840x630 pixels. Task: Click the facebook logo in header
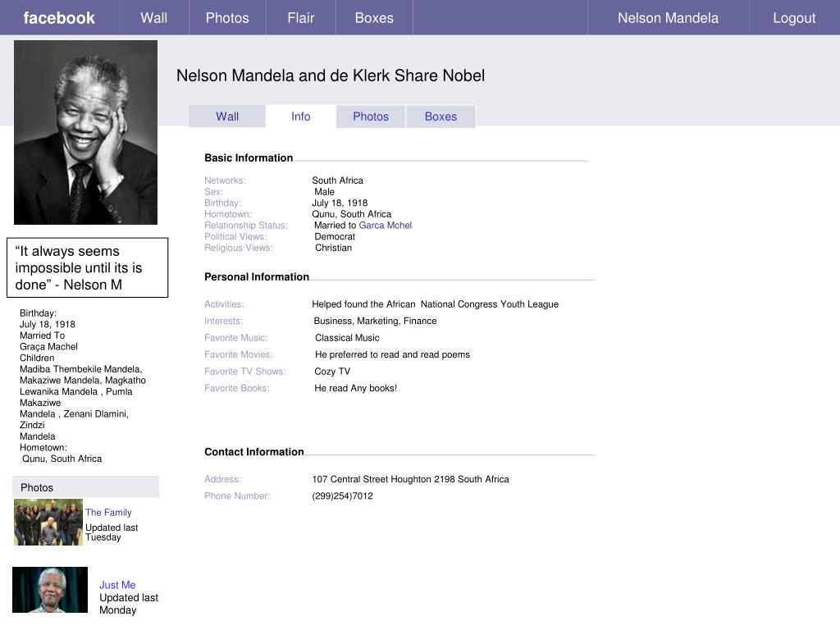(x=59, y=18)
